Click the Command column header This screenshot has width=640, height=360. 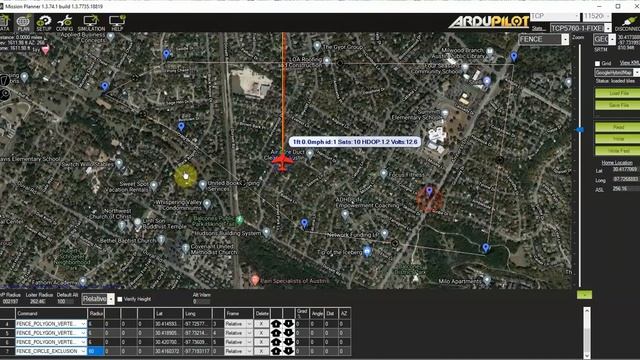[51, 313]
